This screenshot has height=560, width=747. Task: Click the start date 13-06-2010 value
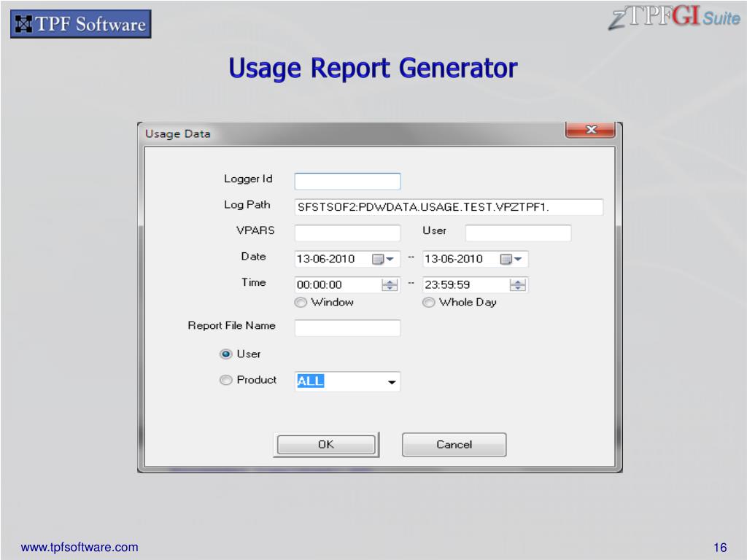pyautogui.click(x=326, y=259)
